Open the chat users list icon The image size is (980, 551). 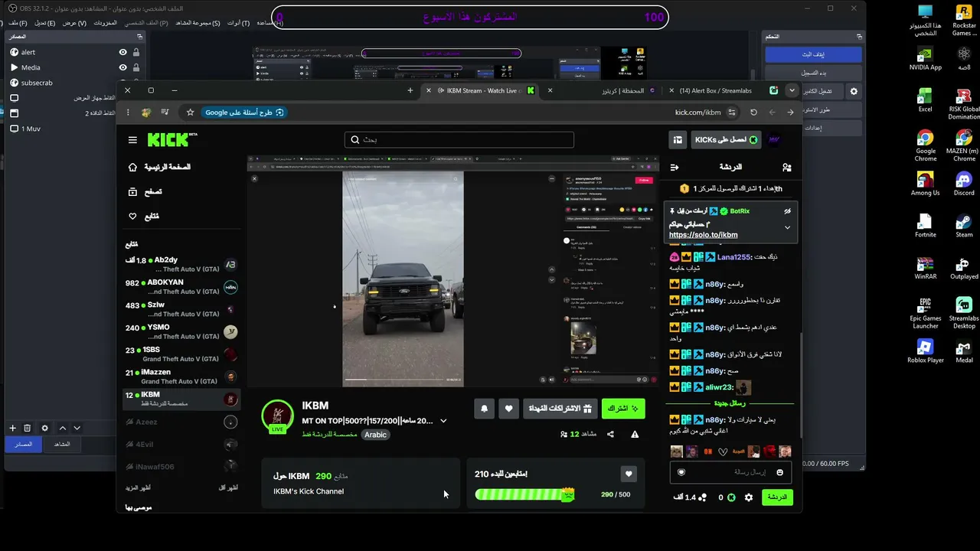[786, 167]
